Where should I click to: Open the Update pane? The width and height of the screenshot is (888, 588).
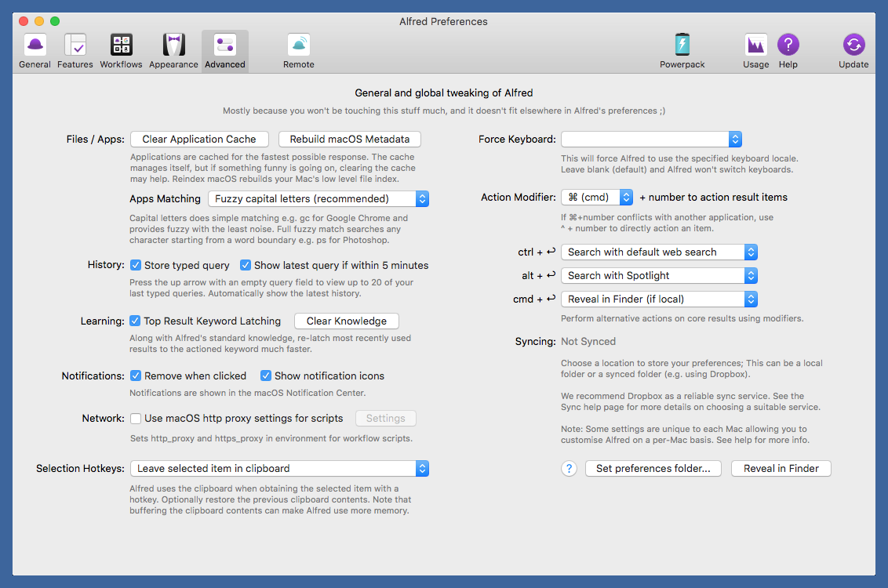pyautogui.click(x=853, y=51)
